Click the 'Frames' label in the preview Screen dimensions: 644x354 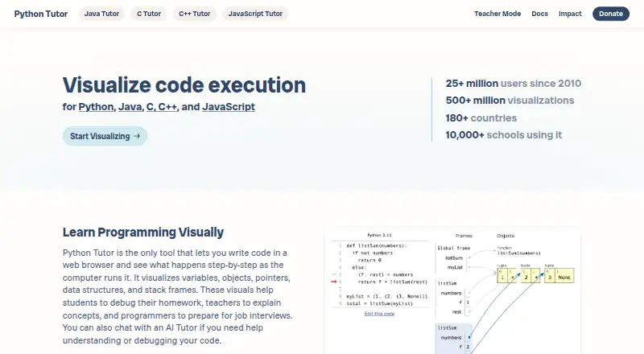pos(464,236)
